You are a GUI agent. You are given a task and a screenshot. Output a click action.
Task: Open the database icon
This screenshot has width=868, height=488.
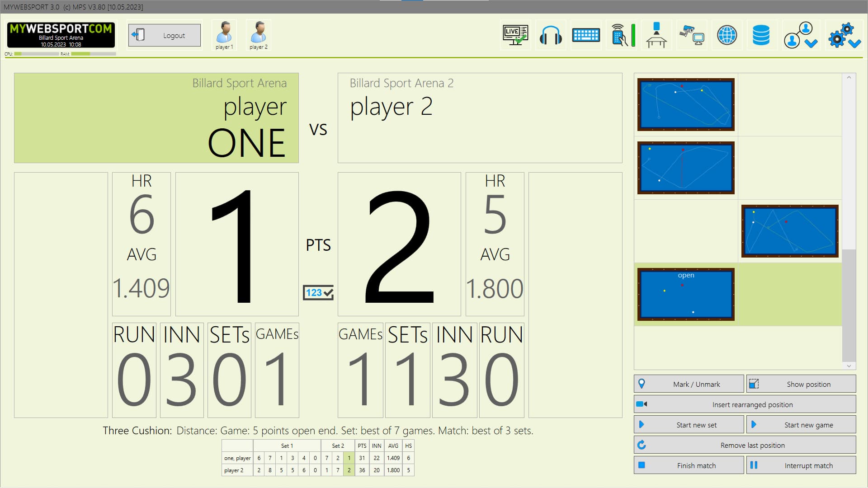[x=761, y=35]
